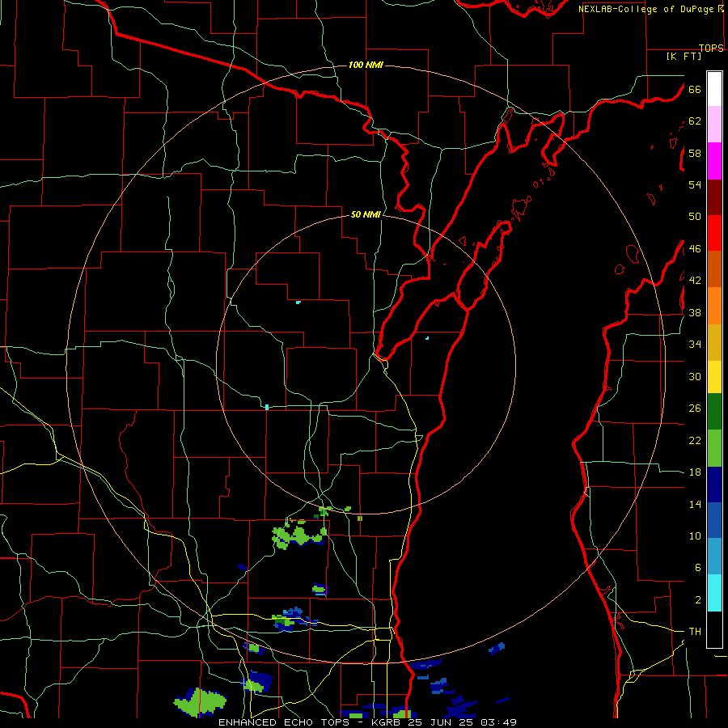Click the green echo cluster below 50 NMI ring
The width and height of the screenshot is (728, 728).
click(298, 535)
